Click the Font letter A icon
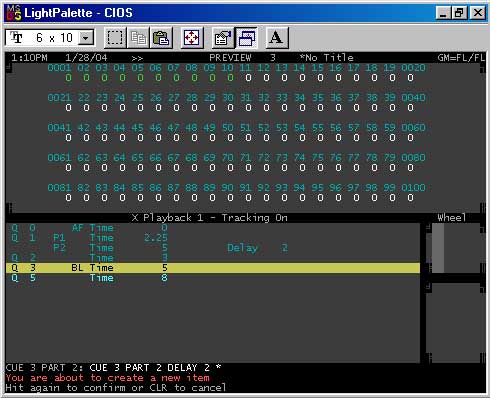The width and height of the screenshot is (490, 398). (x=276, y=38)
